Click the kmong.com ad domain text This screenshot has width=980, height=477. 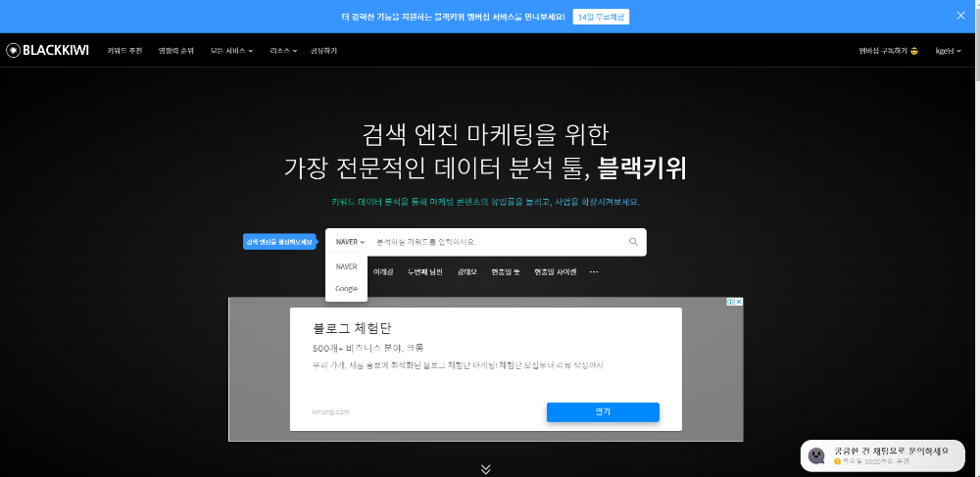click(x=330, y=412)
